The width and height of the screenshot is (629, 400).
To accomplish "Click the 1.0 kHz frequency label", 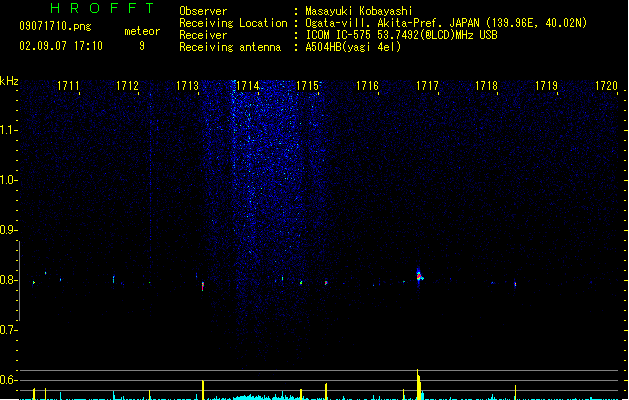I will [8, 180].
